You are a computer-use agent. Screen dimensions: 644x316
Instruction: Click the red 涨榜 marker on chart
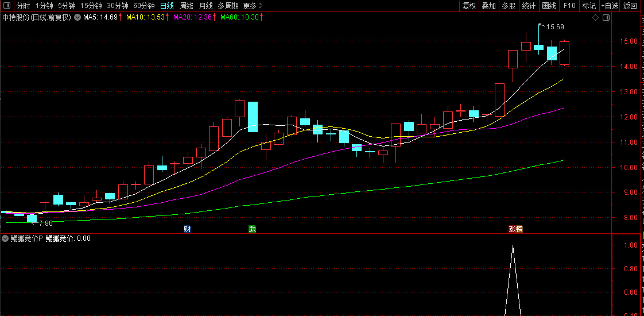[515, 229]
